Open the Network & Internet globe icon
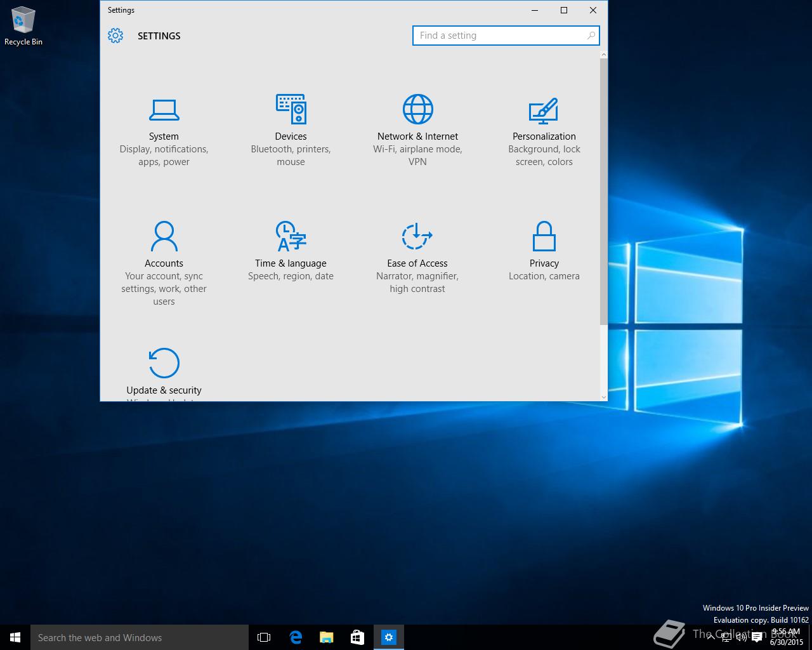This screenshot has width=812, height=650. tap(417, 109)
